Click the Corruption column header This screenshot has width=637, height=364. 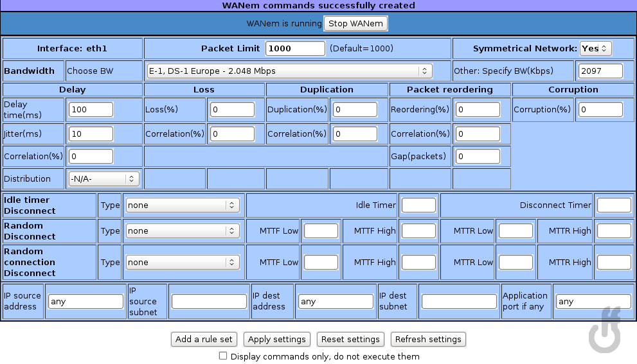(573, 90)
